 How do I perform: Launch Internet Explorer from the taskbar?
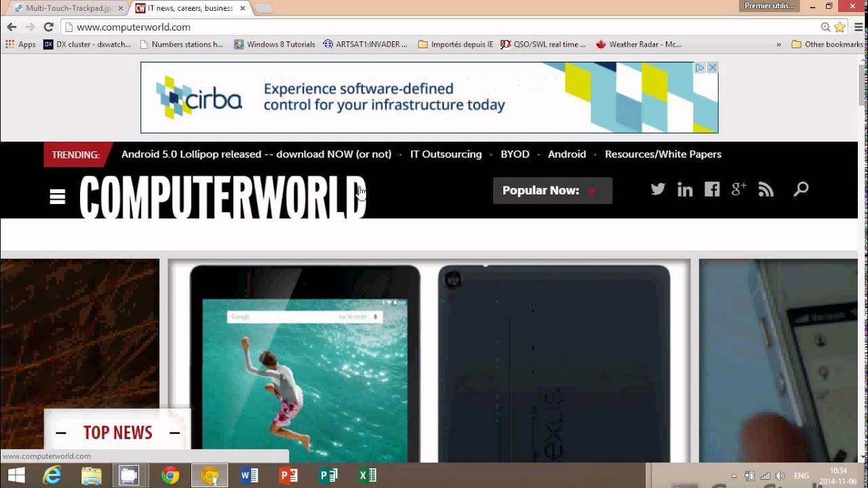click(52, 476)
